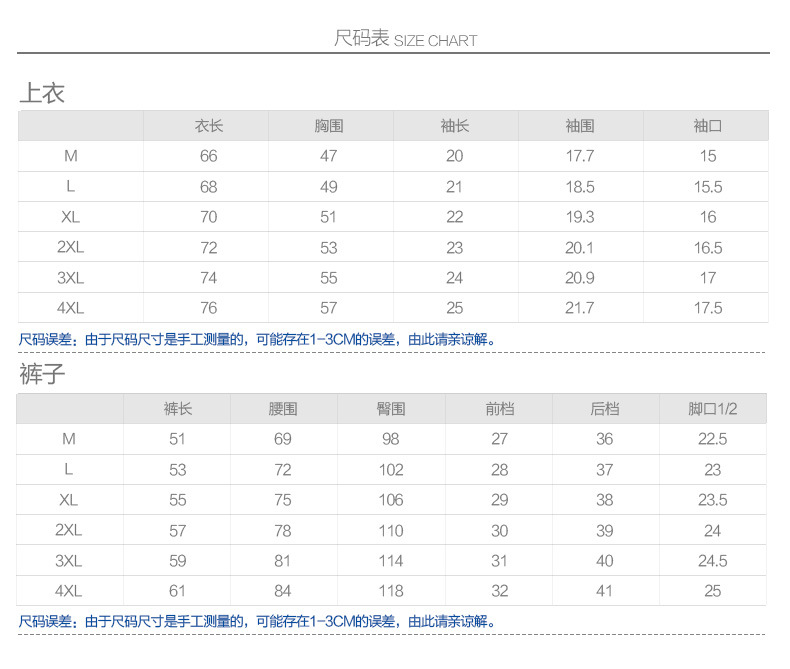Click the 22.5 leg opening cell

(x=712, y=439)
